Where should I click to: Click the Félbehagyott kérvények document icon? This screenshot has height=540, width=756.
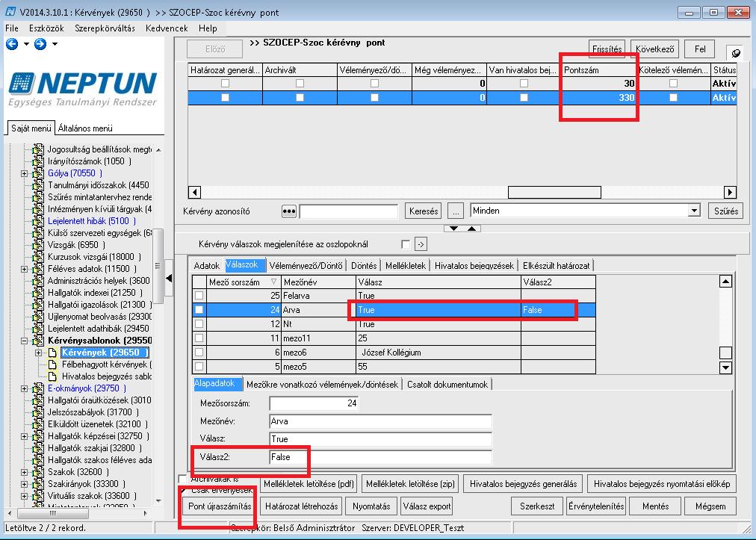52,364
